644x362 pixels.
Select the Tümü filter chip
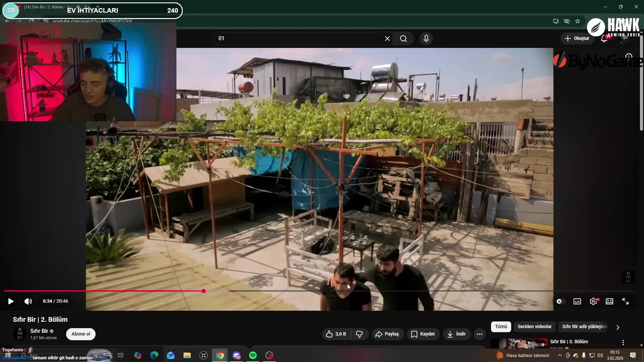[x=501, y=327]
